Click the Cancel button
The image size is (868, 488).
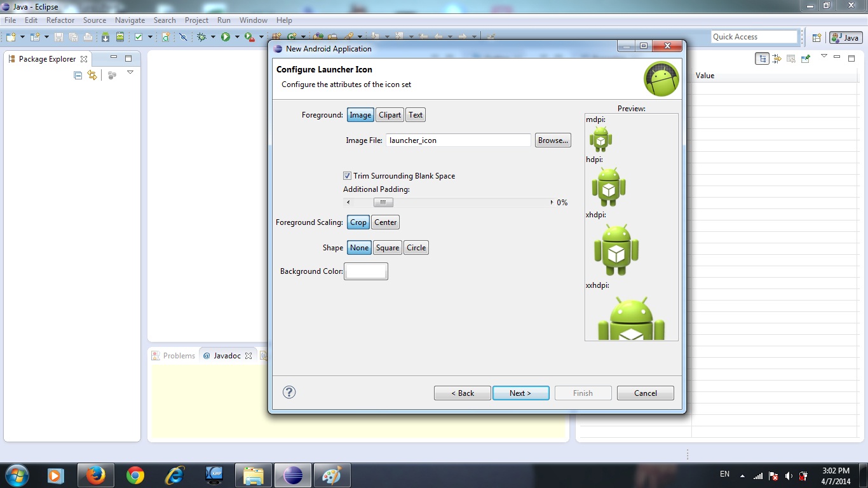tap(646, 393)
